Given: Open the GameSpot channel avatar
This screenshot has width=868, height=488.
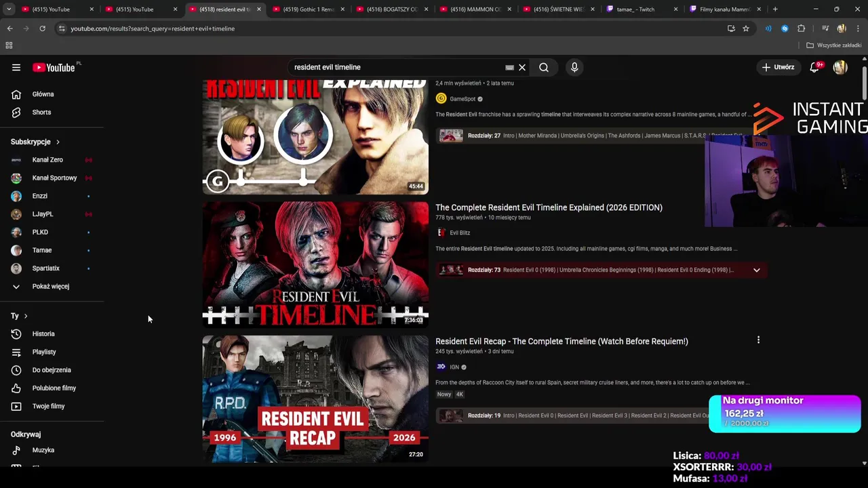Looking at the screenshot, I should [x=441, y=99].
